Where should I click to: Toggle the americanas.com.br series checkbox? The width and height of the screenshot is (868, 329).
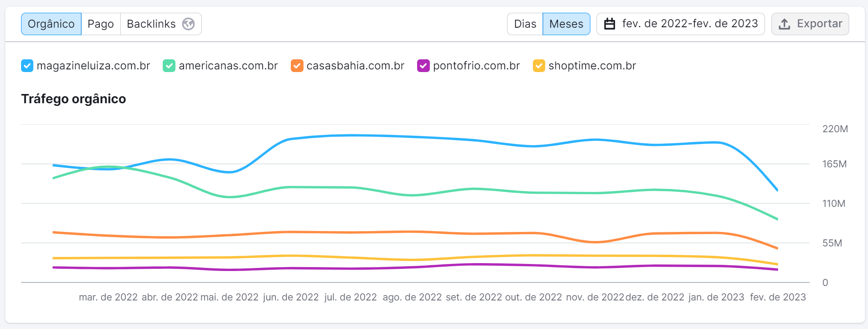pyautogui.click(x=169, y=66)
